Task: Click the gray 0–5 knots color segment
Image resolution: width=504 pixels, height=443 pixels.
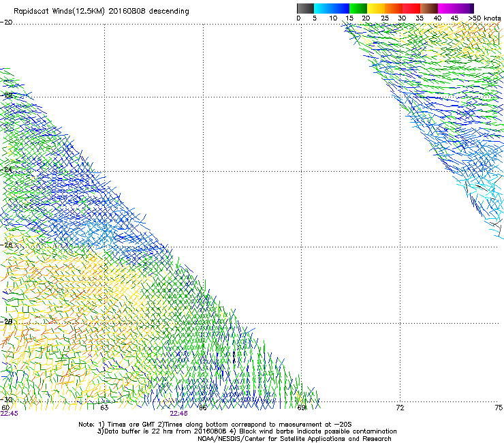Action: click(305, 8)
